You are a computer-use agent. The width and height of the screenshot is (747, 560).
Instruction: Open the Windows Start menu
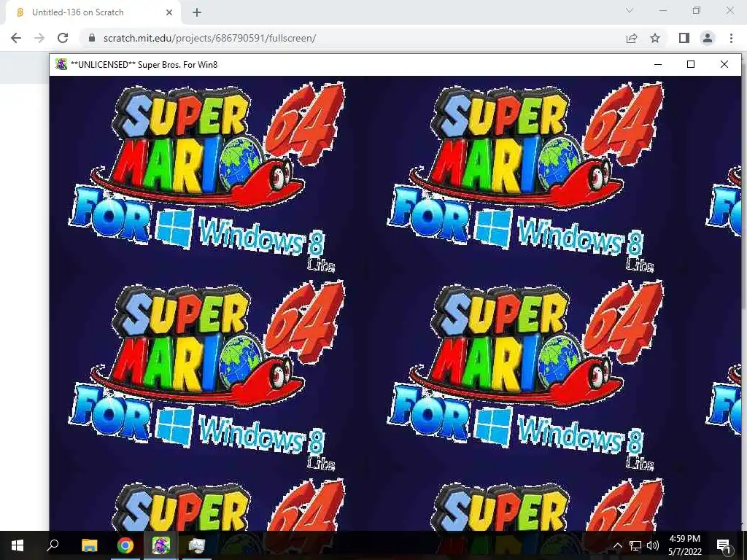(x=18, y=545)
